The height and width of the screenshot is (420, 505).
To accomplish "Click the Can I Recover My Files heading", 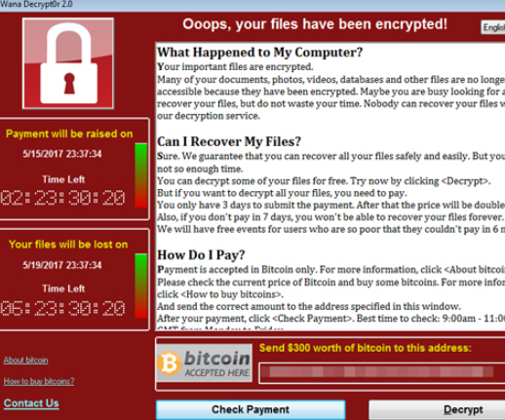I will 229,141.
